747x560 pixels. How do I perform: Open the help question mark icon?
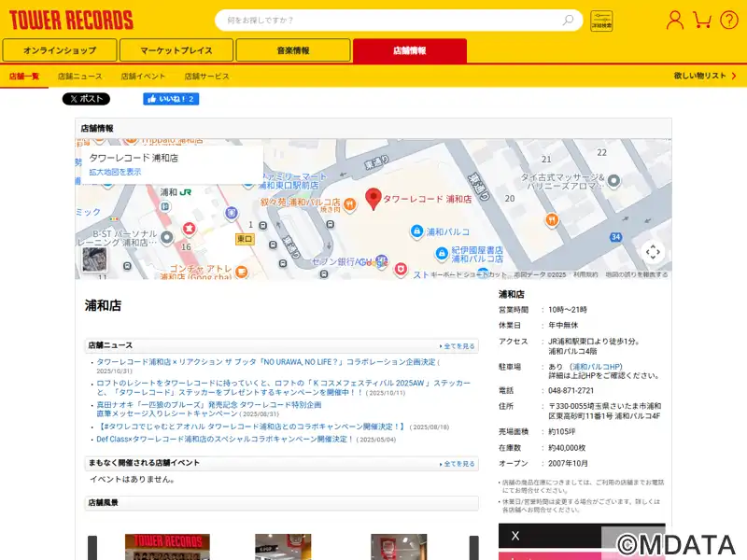pyautogui.click(x=729, y=20)
